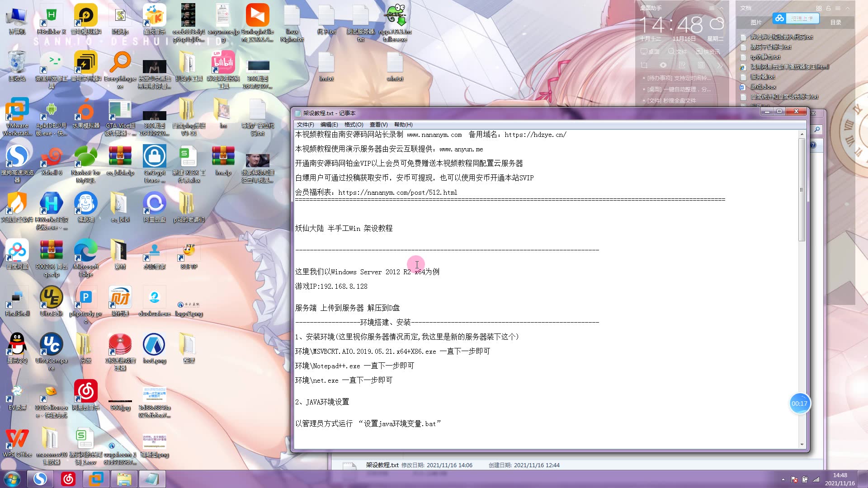Select the 网易云音乐 desktop icon
Image resolution: width=868 pixels, height=488 pixels.
click(x=86, y=395)
